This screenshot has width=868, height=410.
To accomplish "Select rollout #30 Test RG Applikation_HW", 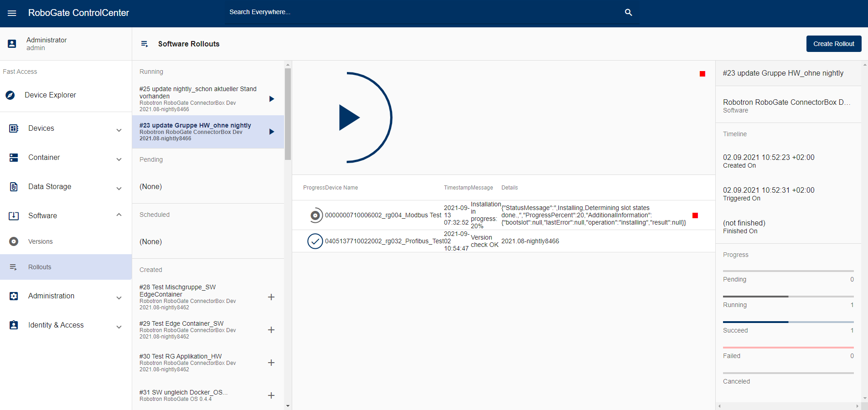I will click(x=208, y=363).
